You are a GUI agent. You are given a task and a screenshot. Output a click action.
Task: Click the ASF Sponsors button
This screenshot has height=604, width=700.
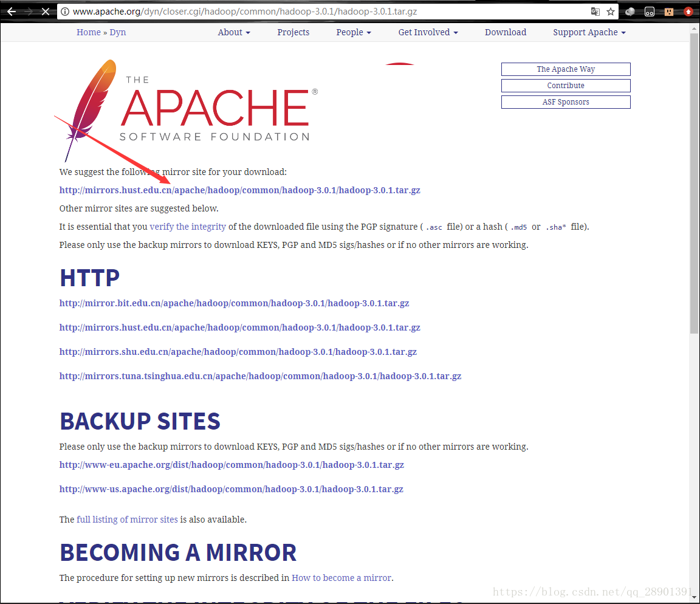[566, 102]
